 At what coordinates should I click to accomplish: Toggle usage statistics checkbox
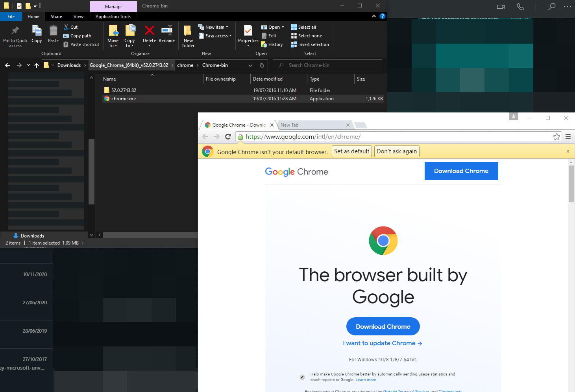302,377
